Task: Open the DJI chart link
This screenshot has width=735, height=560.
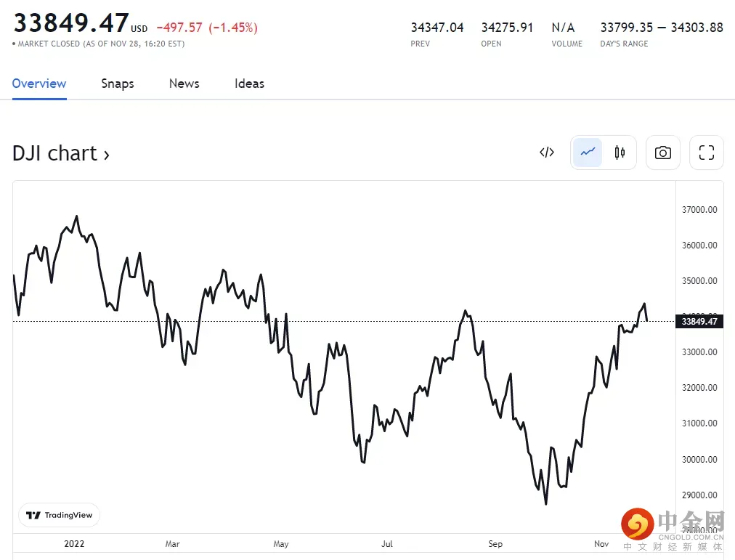Action: coord(61,154)
